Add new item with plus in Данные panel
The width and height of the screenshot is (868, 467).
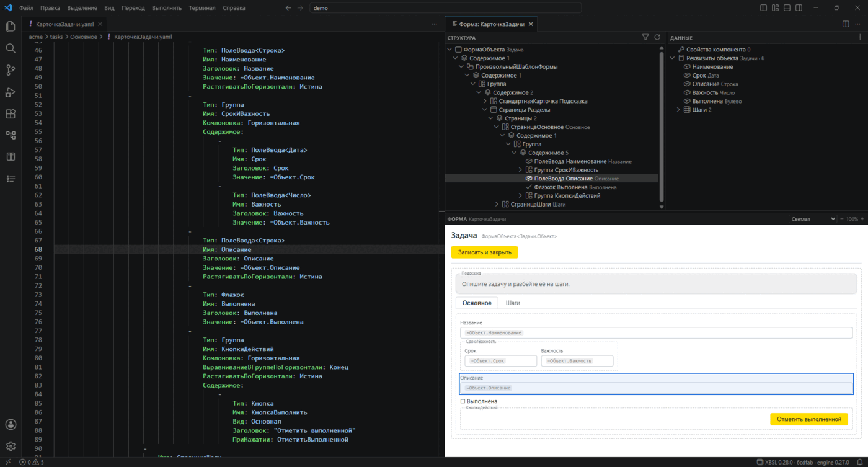click(x=859, y=38)
